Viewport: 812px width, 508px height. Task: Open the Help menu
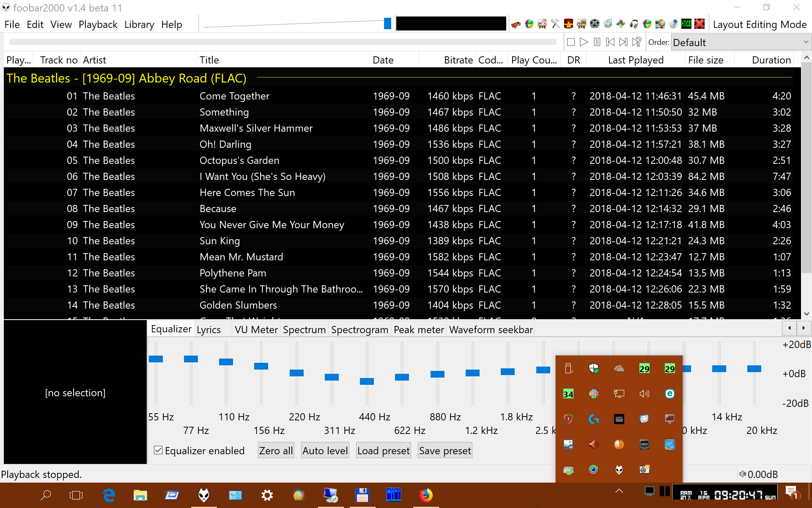pyautogui.click(x=171, y=25)
